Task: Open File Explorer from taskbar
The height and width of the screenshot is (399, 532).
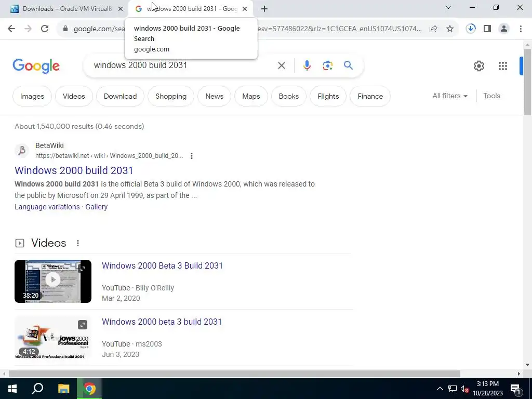Action: pos(63,389)
